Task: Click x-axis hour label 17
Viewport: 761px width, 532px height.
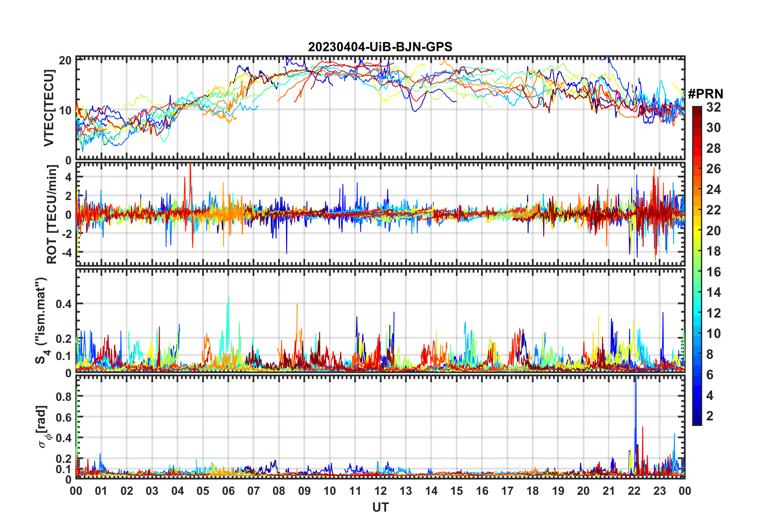Action: tap(507, 491)
